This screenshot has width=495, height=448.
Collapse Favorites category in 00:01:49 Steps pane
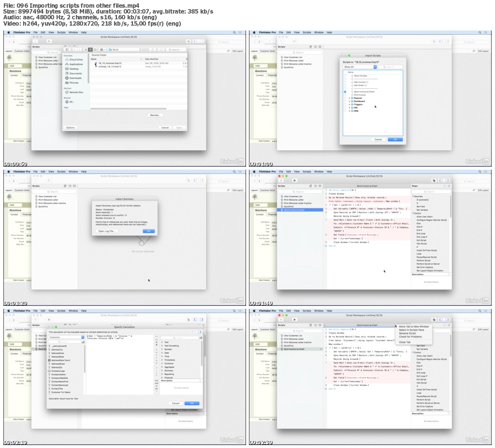click(413, 196)
